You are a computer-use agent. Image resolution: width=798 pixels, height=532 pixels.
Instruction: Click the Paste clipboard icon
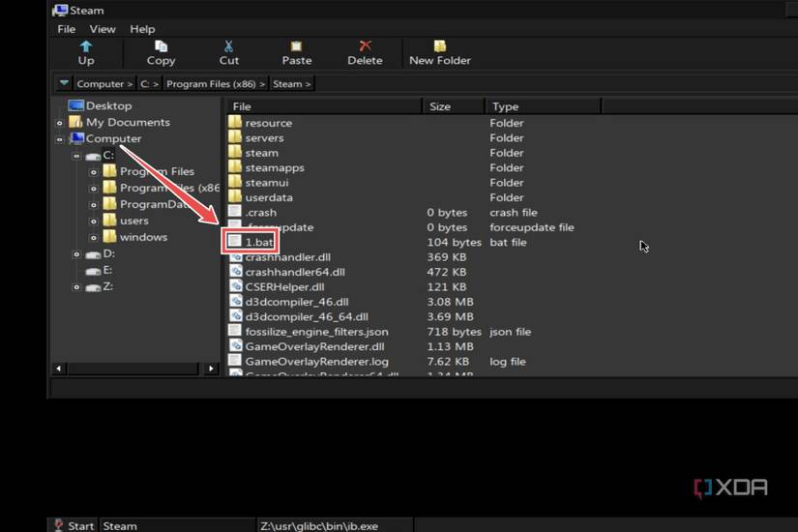tap(296, 46)
